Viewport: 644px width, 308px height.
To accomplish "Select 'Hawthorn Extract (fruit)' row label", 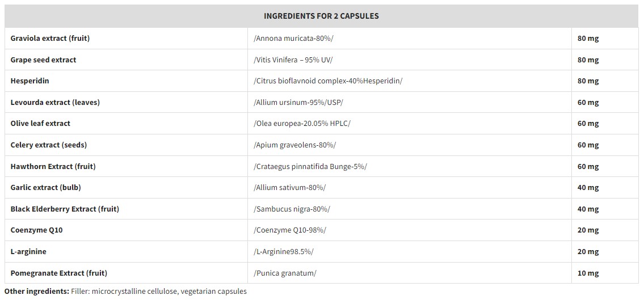I will coord(53,167).
